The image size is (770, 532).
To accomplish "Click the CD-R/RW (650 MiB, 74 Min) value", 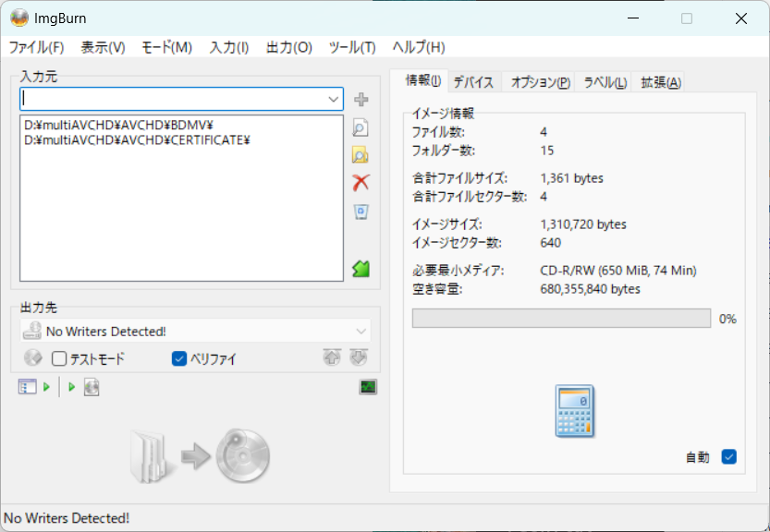I will [618, 271].
